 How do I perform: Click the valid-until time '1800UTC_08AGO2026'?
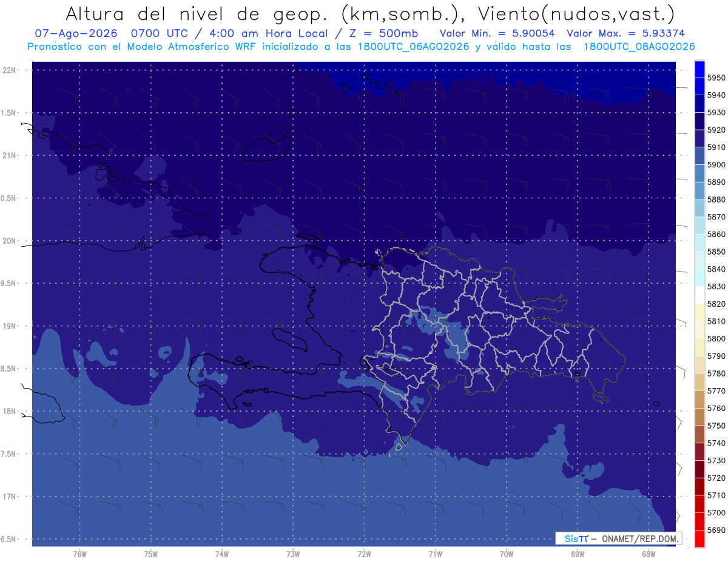click(x=639, y=47)
